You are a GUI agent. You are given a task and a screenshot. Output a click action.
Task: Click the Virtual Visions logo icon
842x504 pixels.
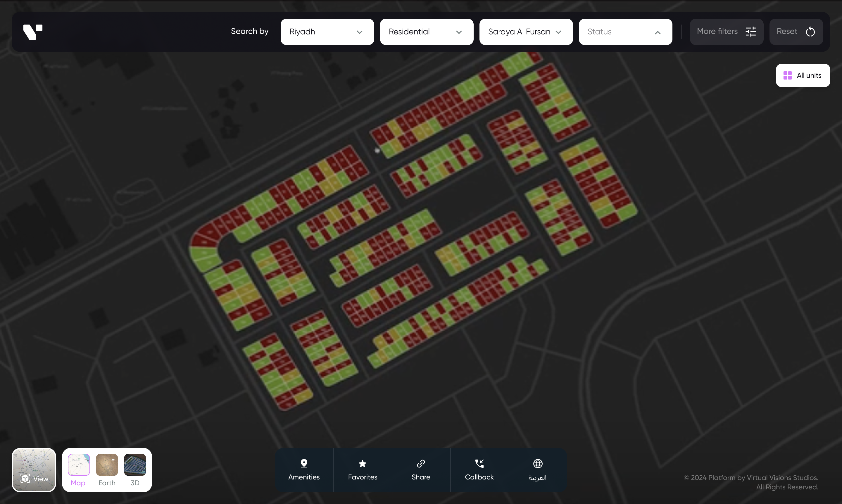[x=33, y=32]
